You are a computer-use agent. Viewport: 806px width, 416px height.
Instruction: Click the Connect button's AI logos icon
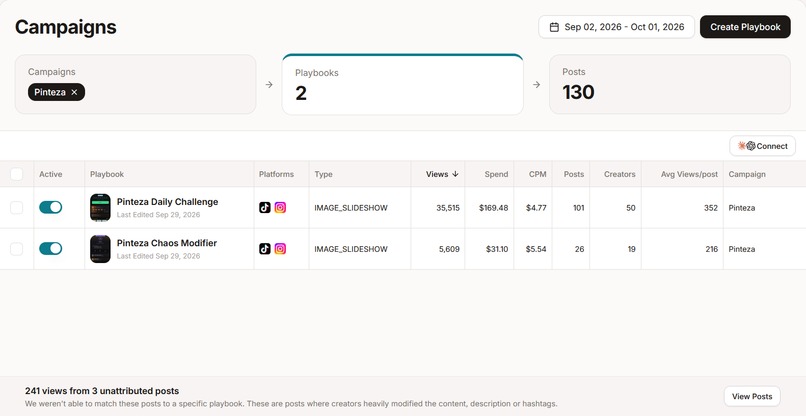click(x=746, y=146)
